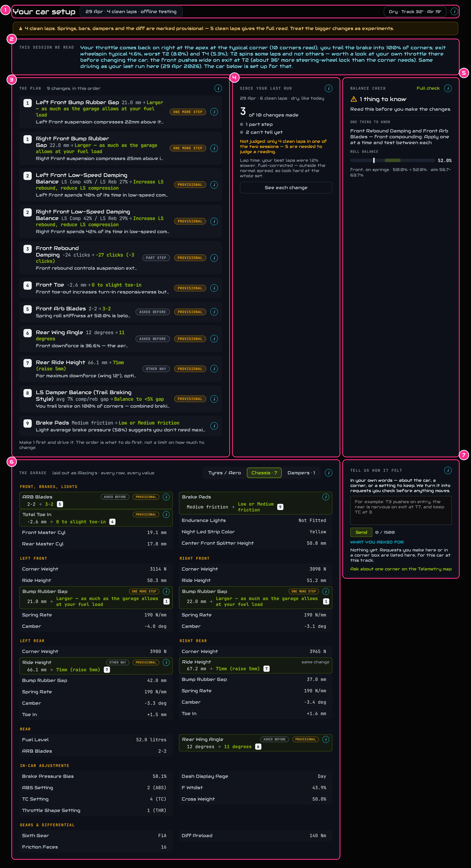Show info for Left Front Bump Rubber Gap plan item
The image size is (471, 868).
pos(214,112)
